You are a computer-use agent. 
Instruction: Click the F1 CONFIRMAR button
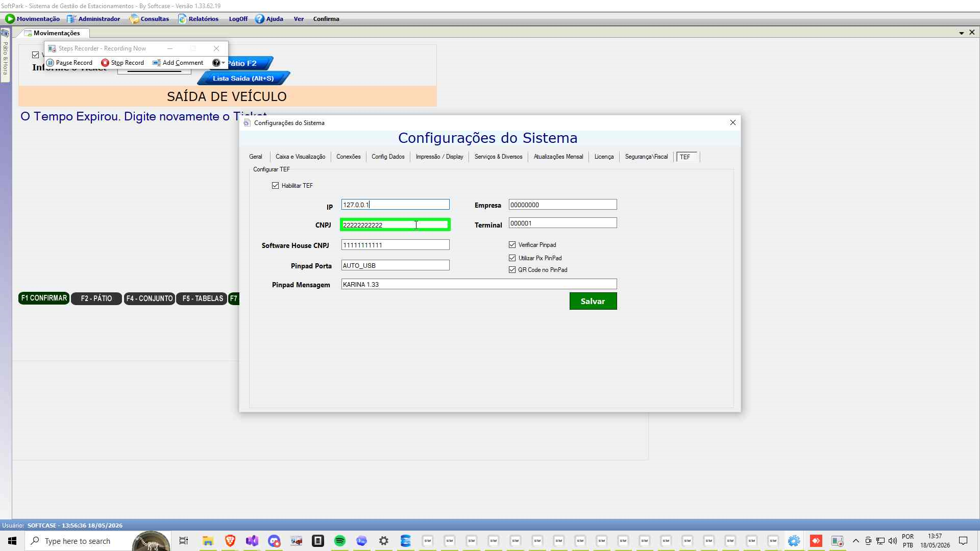point(44,298)
